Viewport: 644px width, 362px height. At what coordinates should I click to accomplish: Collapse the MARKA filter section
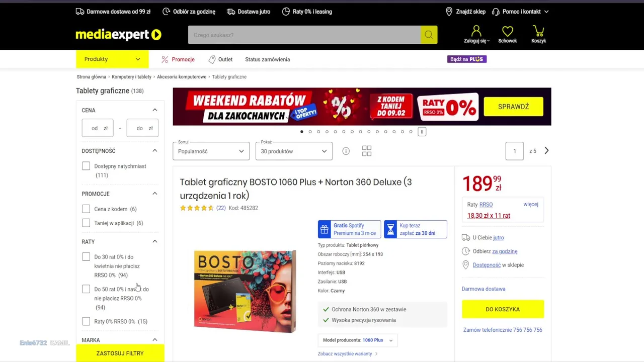pos(154,340)
